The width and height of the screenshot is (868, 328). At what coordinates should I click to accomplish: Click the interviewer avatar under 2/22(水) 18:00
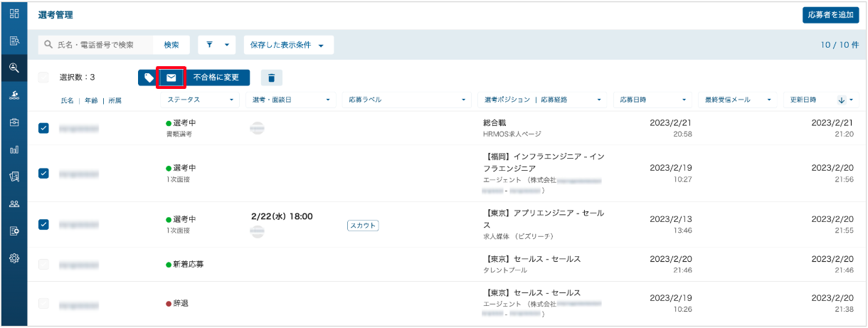258,231
